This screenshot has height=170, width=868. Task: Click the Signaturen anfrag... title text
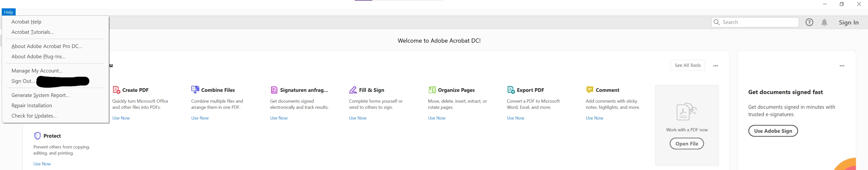coord(304,90)
